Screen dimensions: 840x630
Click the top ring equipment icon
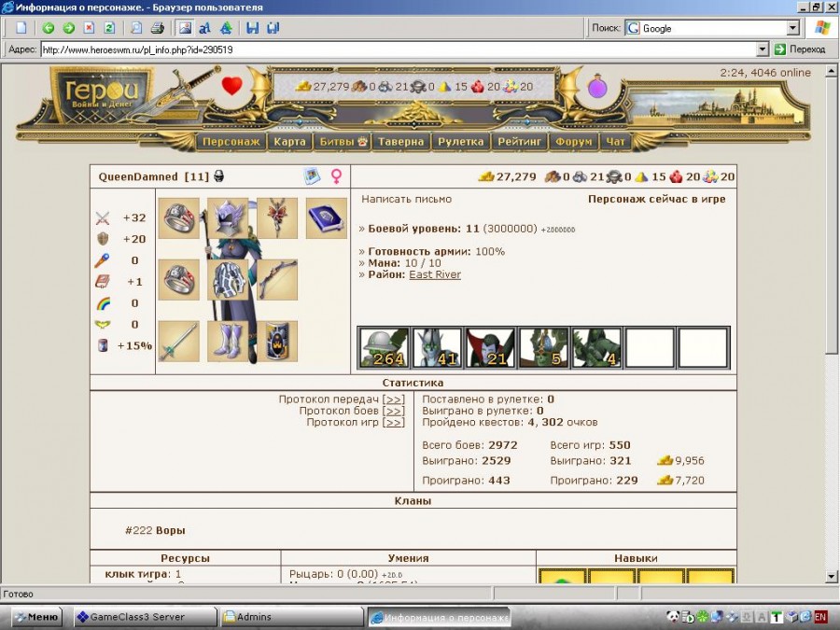tap(179, 218)
